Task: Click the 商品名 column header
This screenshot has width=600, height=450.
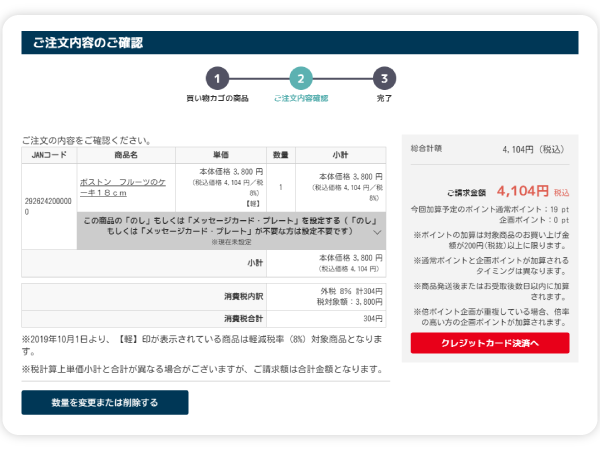Action: click(126, 155)
